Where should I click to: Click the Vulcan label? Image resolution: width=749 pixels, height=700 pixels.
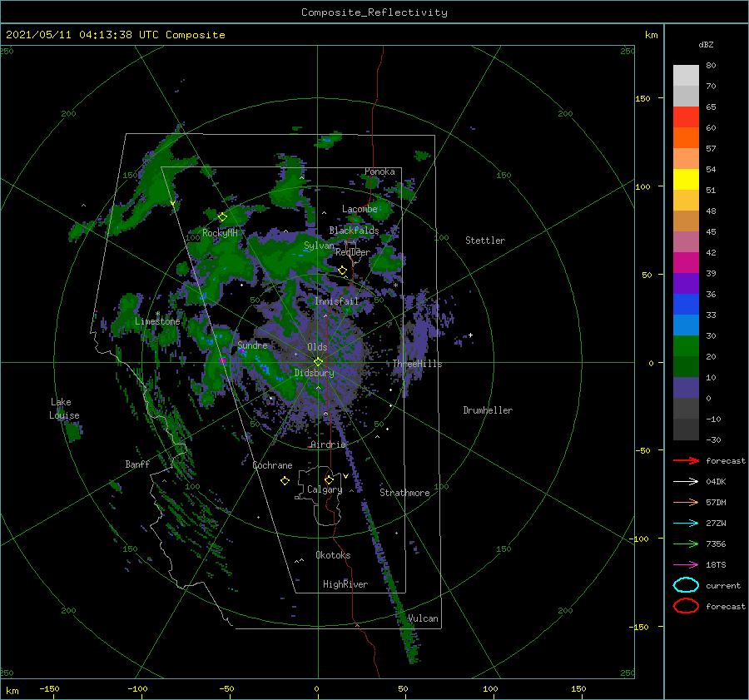423,618
